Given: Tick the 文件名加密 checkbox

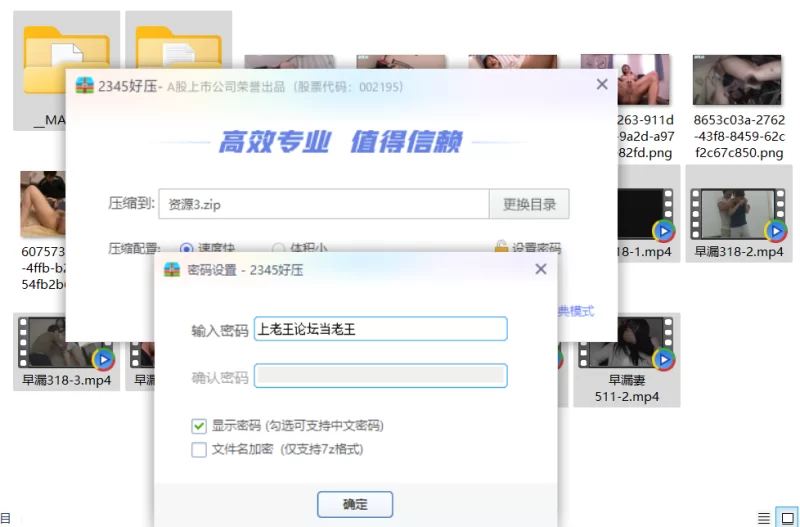Looking at the screenshot, I should 199,449.
